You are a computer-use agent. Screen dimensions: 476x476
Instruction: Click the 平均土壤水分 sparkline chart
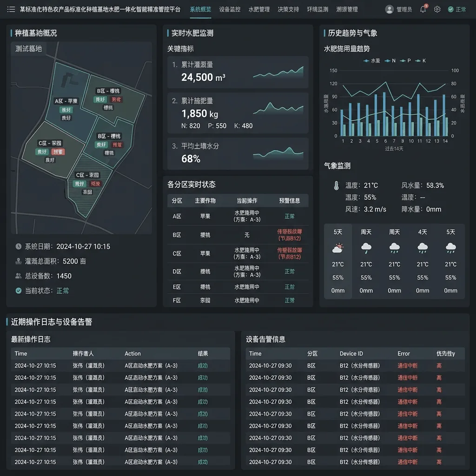point(278,153)
